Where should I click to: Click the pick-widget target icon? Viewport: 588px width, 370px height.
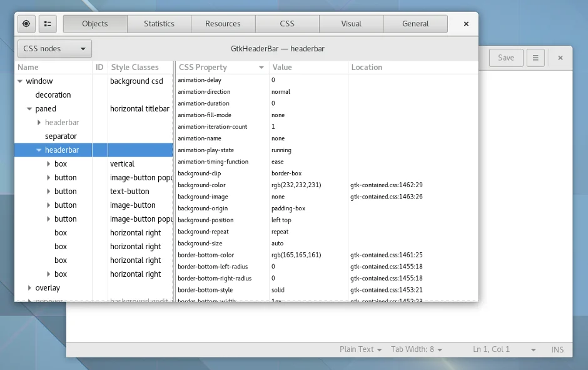(26, 24)
